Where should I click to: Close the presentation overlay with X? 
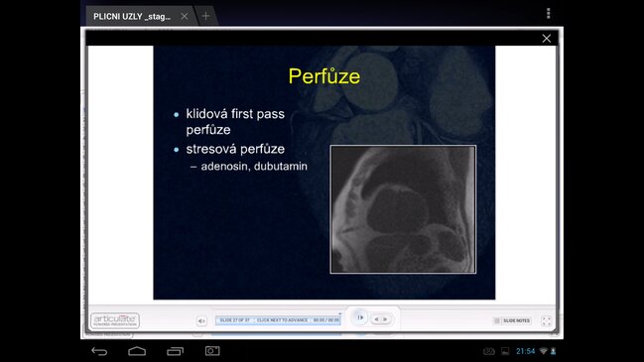(546, 39)
